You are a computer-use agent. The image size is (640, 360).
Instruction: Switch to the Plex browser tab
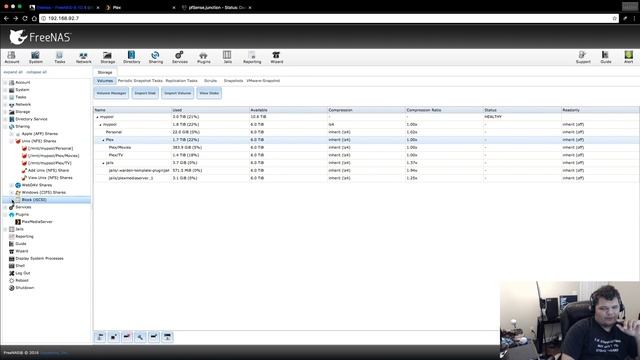pyautogui.click(x=139, y=7)
